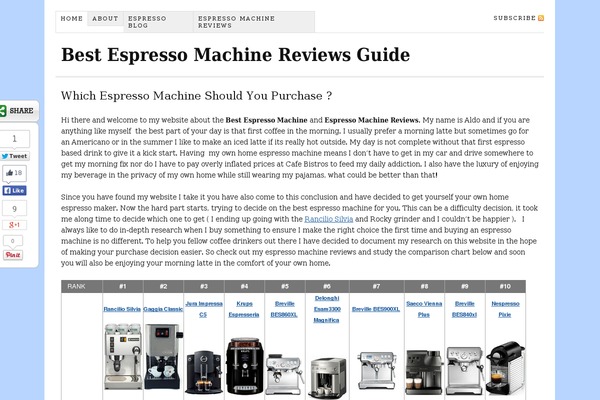Open the Breville BES900XL link
Image resolution: width=600 pixels, height=400 pixels.
pos(376,309)
